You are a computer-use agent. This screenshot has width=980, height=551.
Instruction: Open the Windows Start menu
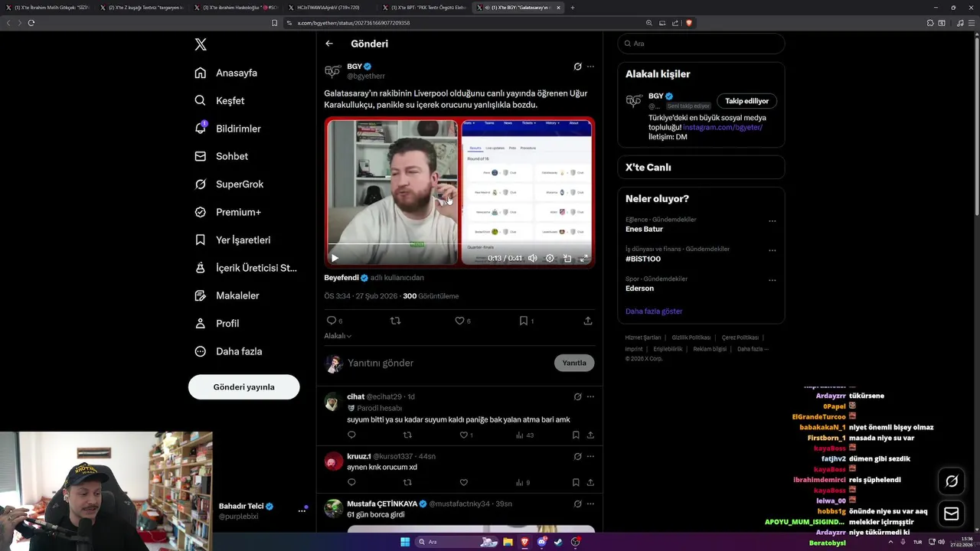point(405,542)
